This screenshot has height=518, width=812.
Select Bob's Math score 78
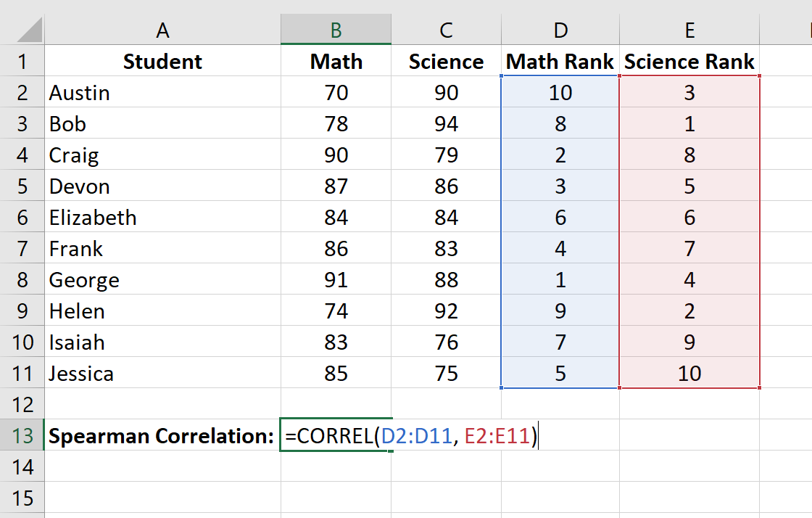click(x=336, y=123)
